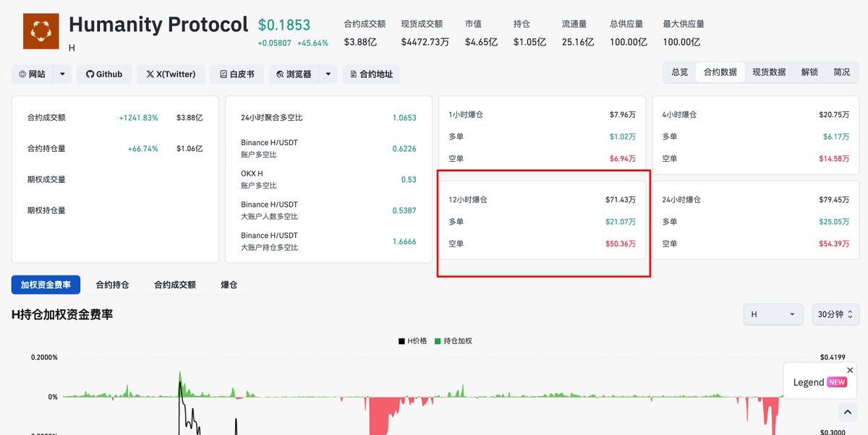This screenshot has height=435, width=868.
Task: Open the 30分钟 interval dropdown
Action: 835,314
